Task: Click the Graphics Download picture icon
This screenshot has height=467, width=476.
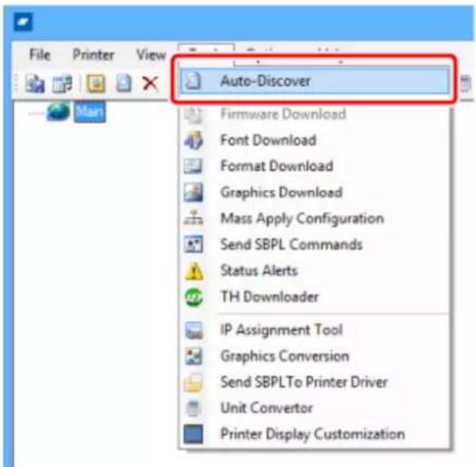Action: (x=193, y=192)
